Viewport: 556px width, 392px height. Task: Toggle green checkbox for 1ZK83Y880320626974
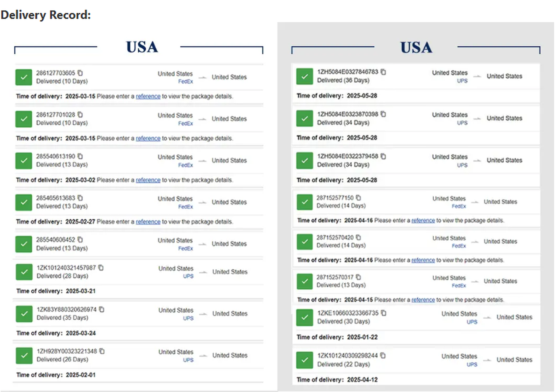tap(24, 314)
